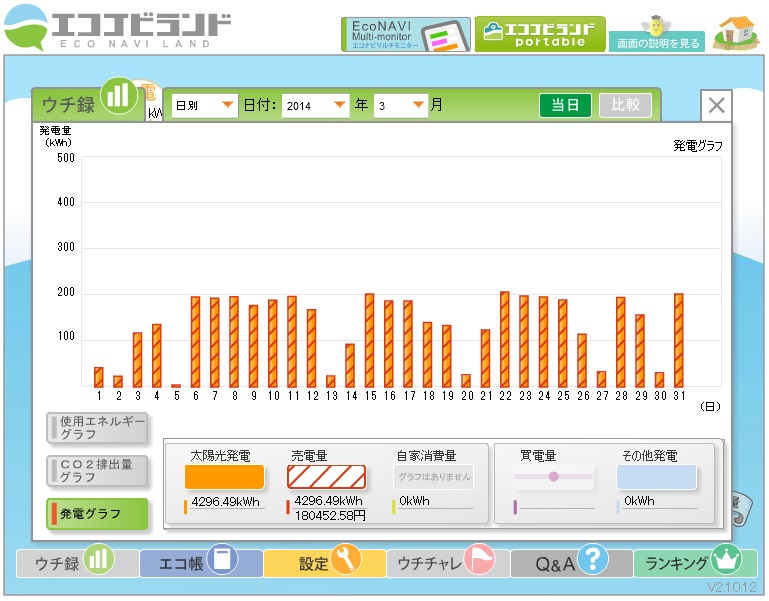Click the bar for day 15
Viewport: 769px width, 601px height.
tap(369, 340)
